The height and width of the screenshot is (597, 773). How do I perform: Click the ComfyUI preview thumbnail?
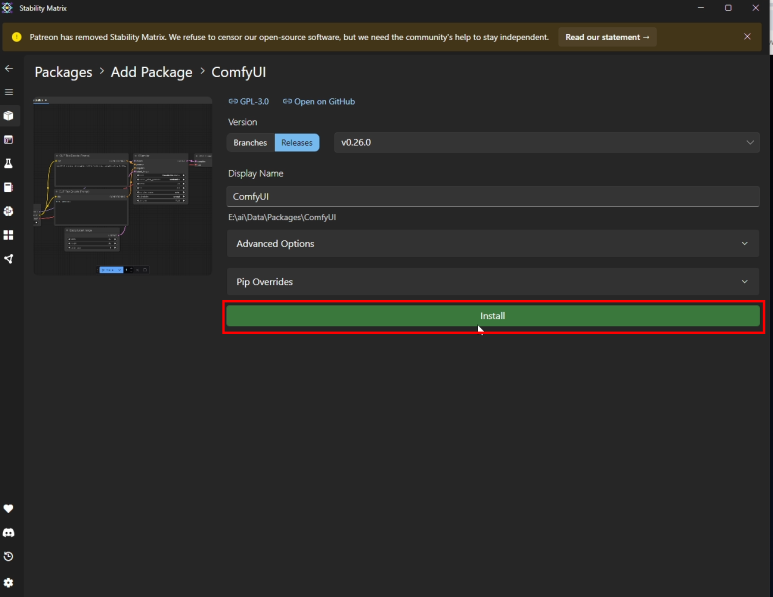pos(123,186)
